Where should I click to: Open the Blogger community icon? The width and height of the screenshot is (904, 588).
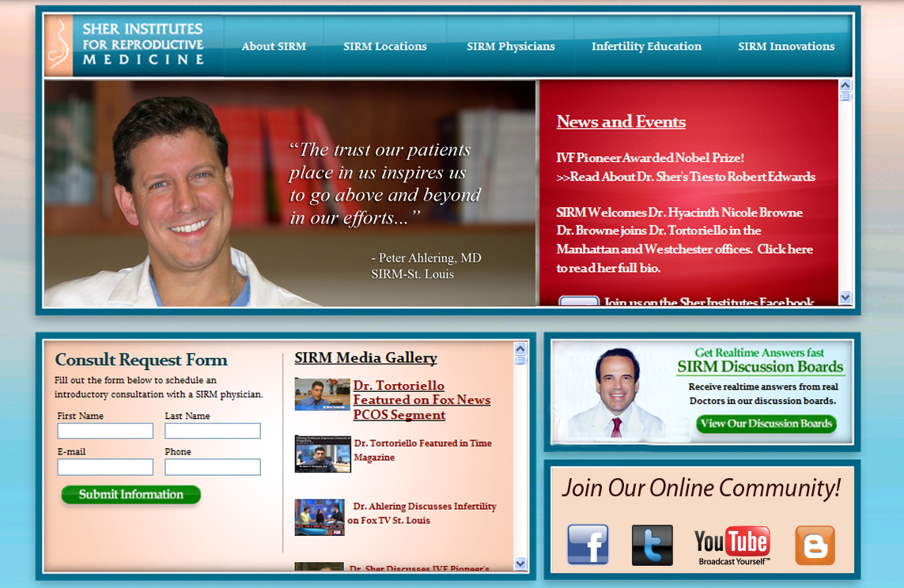point(815,545)
